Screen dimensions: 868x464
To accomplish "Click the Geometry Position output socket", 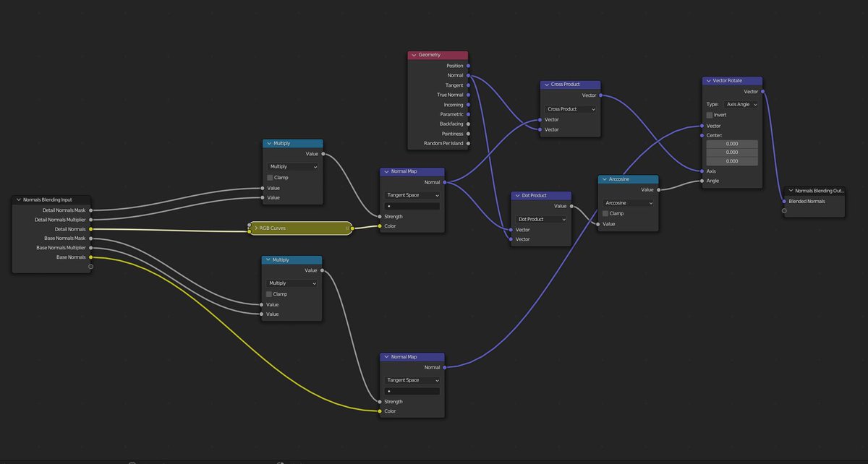I will pyautogui.click(x=469, y=66).
